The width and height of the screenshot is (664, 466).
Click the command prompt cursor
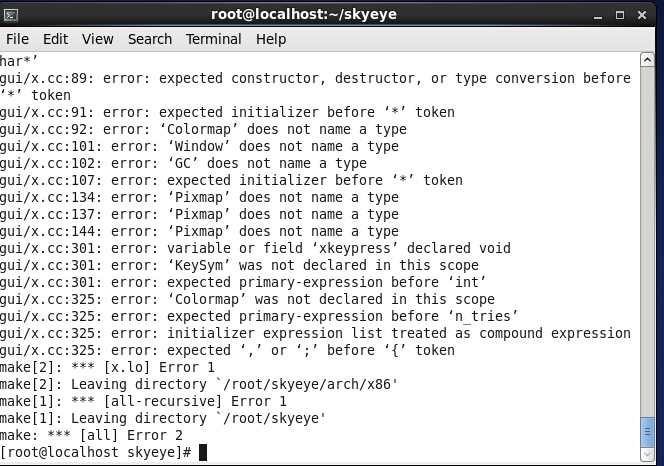tap(203, 452)
